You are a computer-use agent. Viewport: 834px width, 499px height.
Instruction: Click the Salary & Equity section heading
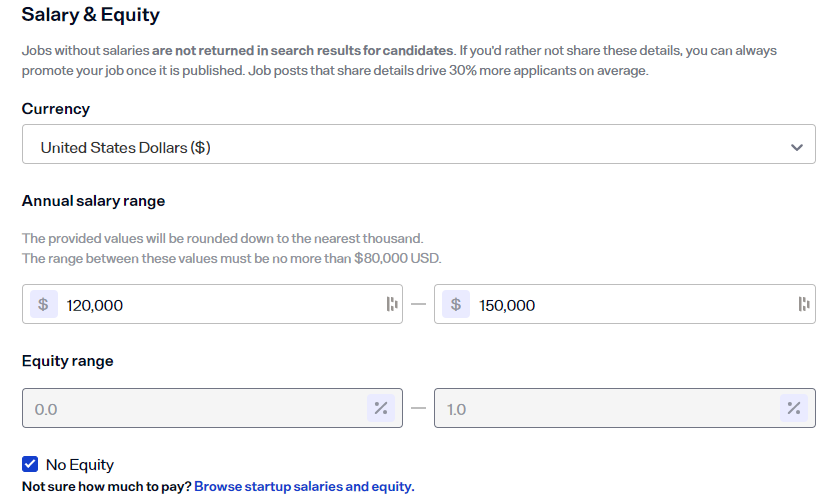[x=90, y=16]
